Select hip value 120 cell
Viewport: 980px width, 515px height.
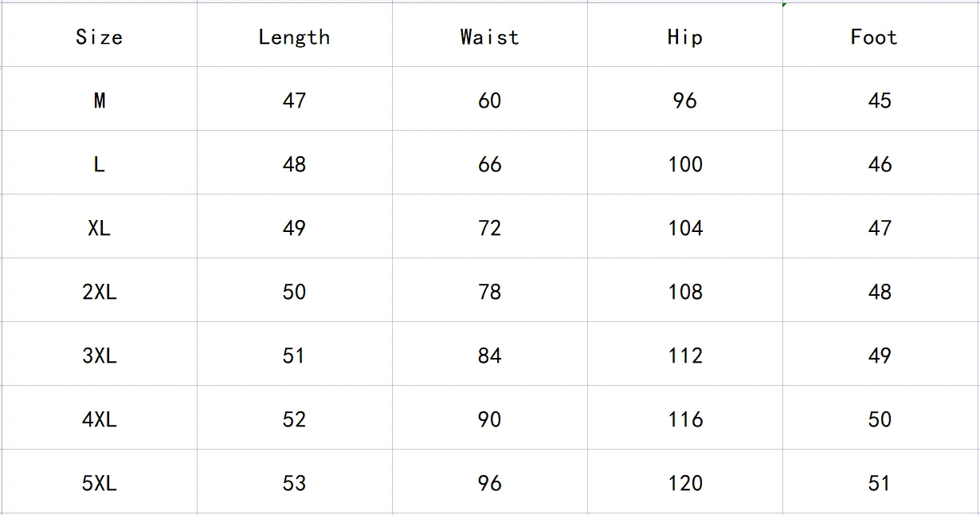685,483
